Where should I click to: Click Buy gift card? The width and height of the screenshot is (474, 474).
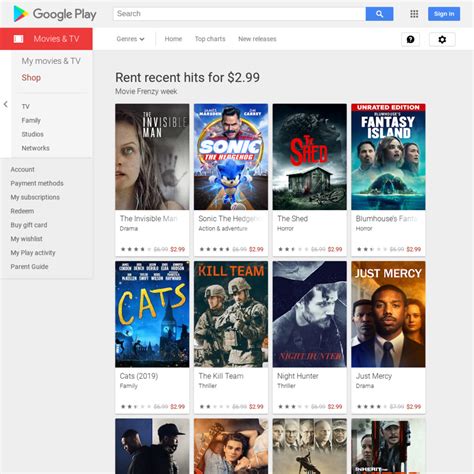(29, 225)
